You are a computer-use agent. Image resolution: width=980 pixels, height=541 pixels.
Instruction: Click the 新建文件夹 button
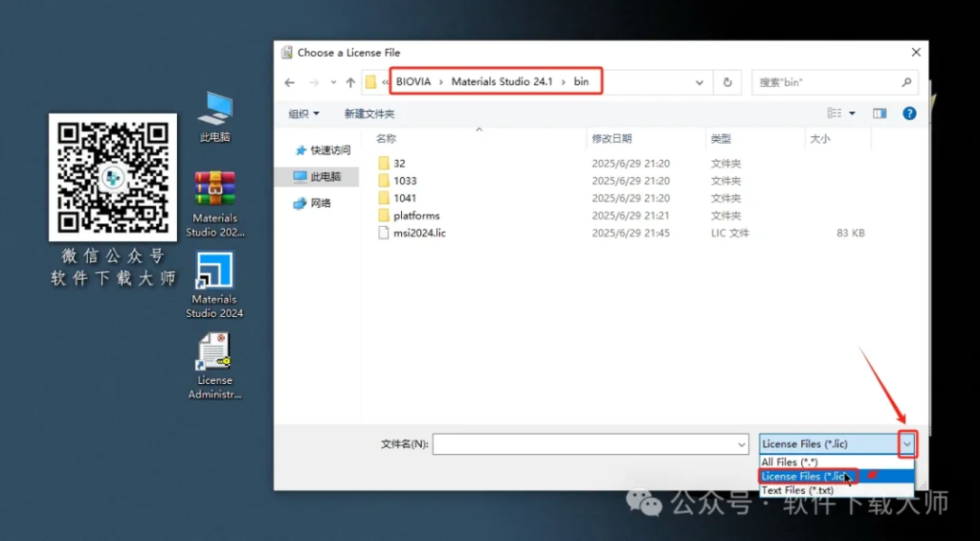click(x=369, y=114)
